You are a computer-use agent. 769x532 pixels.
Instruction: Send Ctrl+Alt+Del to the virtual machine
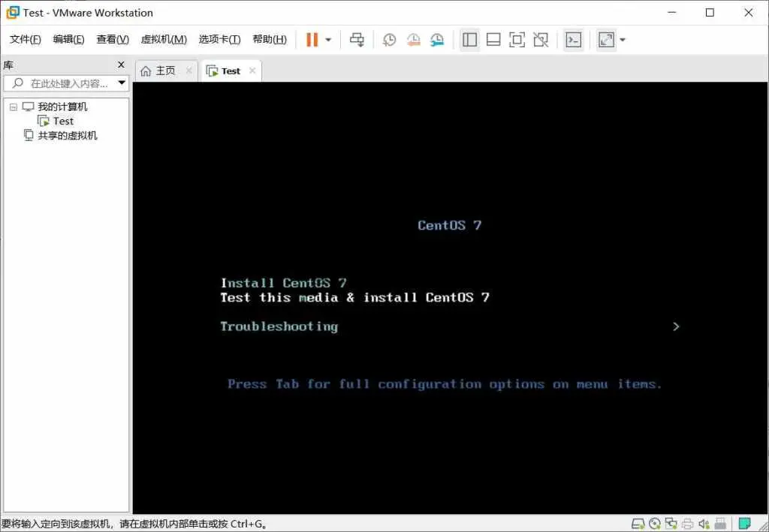(x=357, y=40)
